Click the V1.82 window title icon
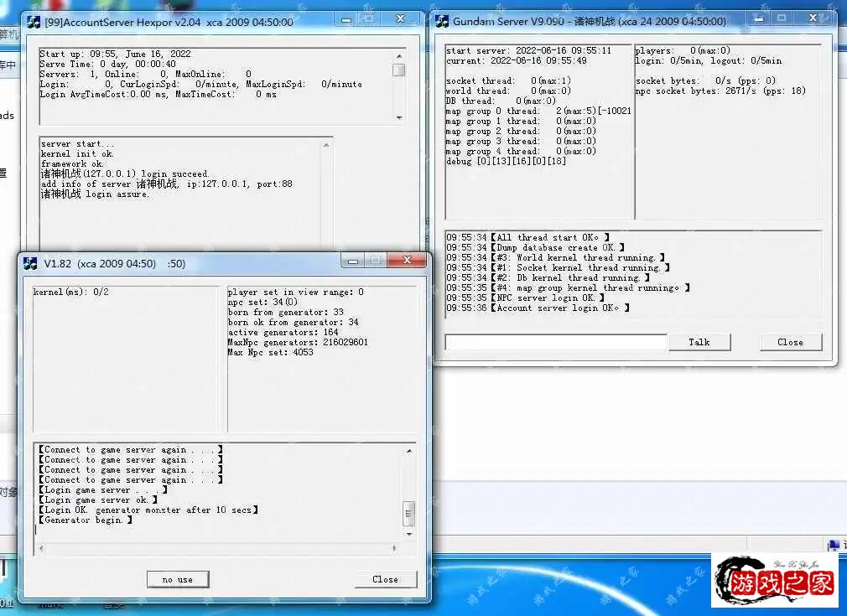847x616 pixels. coord(31,263)
